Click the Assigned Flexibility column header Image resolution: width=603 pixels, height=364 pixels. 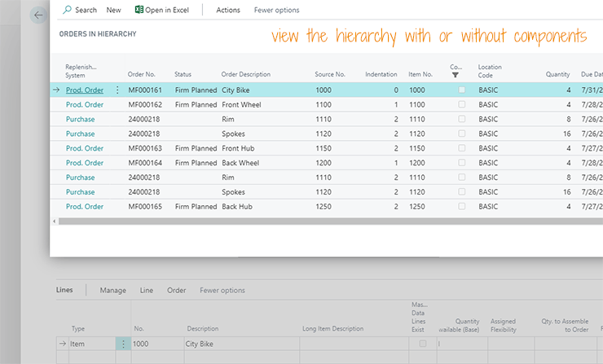(x=503, y=325)
